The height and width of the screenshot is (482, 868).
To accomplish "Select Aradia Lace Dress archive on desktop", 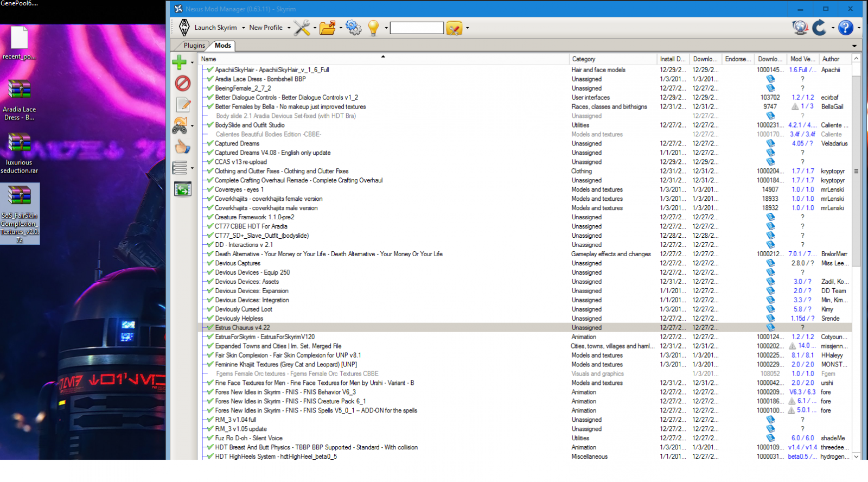I will tap(19, 100).
